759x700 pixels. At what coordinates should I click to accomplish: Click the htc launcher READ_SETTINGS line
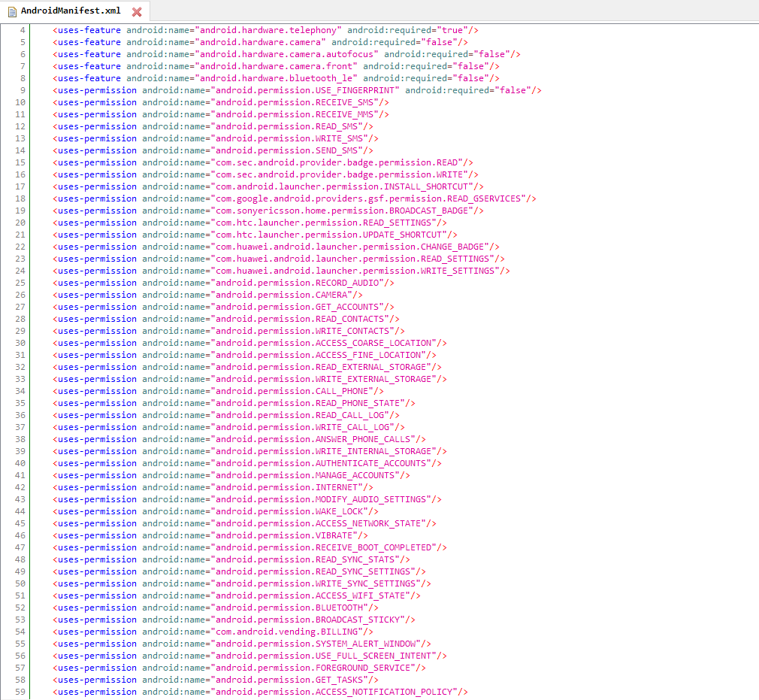click(249, 223)
